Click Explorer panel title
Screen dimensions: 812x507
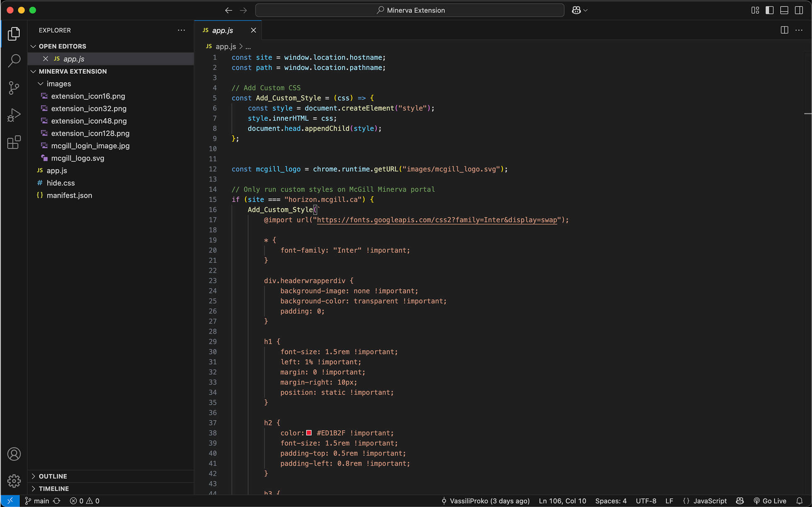(55, 30)
